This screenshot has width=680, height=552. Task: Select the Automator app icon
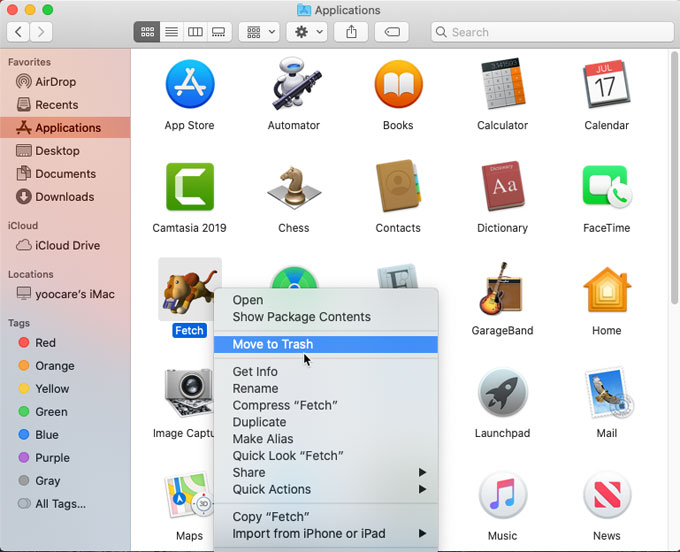click(x=294, y=85)
